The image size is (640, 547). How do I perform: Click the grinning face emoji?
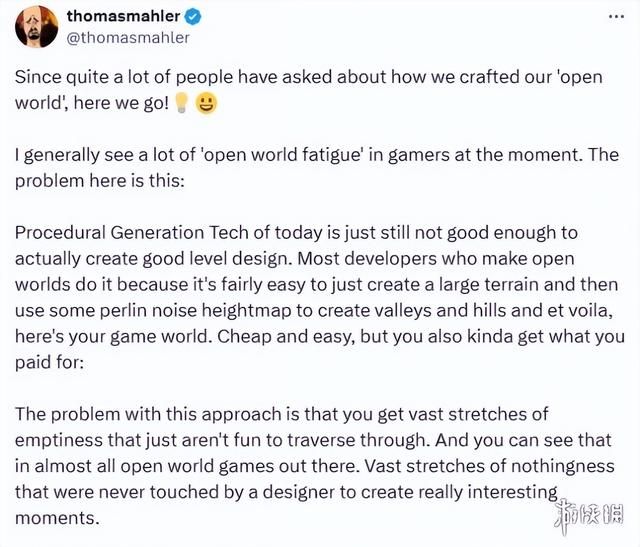pyautogui.click(x=206, y=104)
